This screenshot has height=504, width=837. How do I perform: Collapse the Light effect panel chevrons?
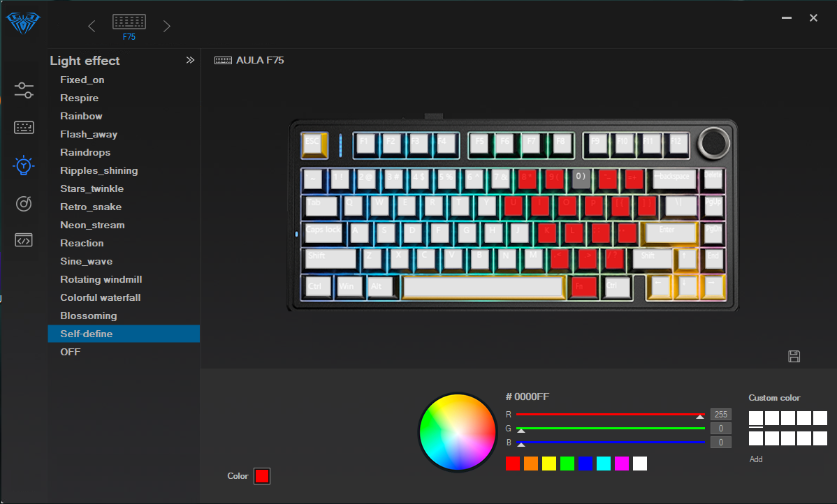(x=190, y=60)
